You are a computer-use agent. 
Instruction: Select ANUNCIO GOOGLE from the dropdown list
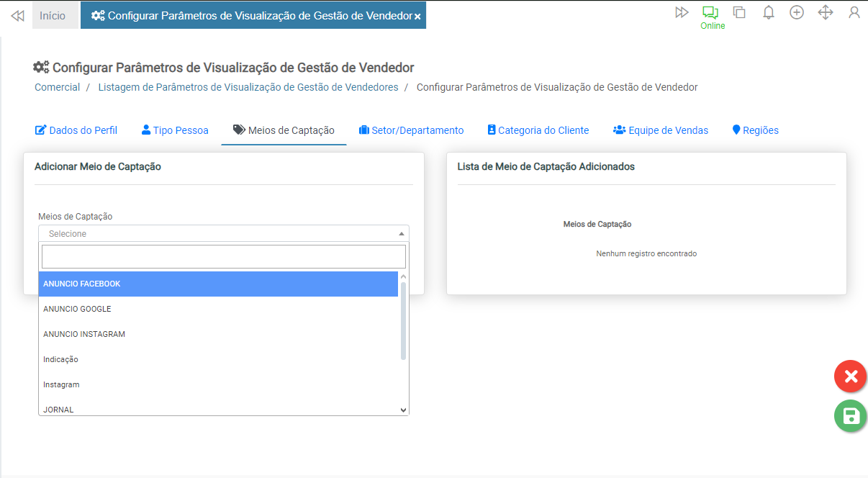click(77, 309)
